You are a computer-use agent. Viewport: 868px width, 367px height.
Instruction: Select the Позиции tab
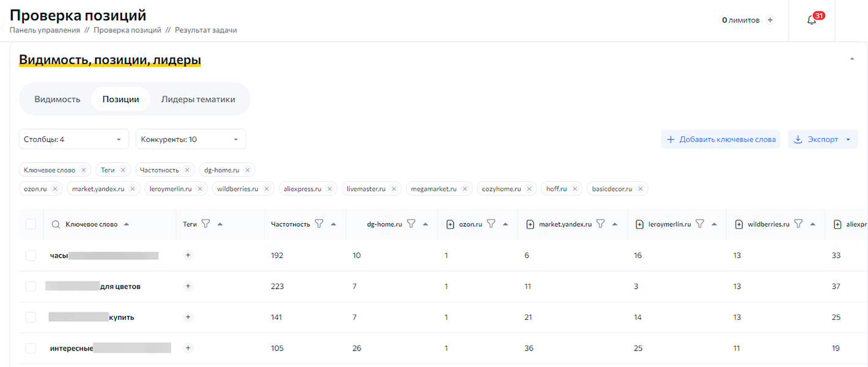click(x=120, y=99)
